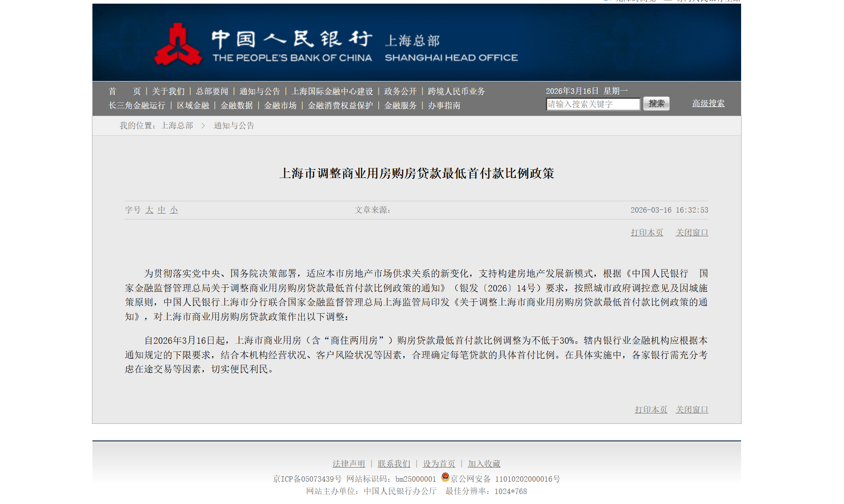
Task: Select 大 large font size
Action: pos(149,210)
